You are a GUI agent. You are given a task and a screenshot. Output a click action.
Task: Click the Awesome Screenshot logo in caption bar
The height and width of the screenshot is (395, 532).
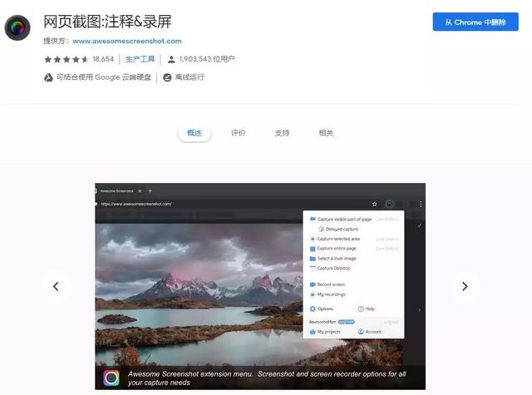[x=111, y=378]
